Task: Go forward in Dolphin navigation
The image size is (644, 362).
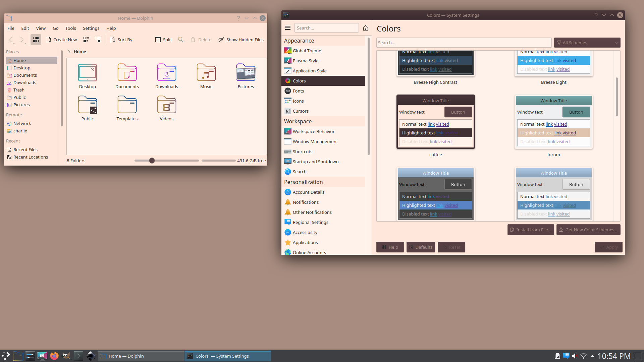Action: click(22, 40)
